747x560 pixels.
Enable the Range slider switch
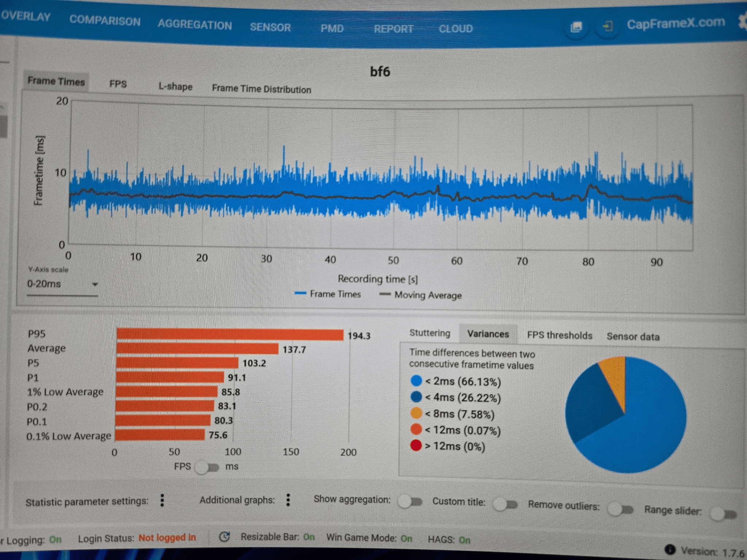point(724,514)
